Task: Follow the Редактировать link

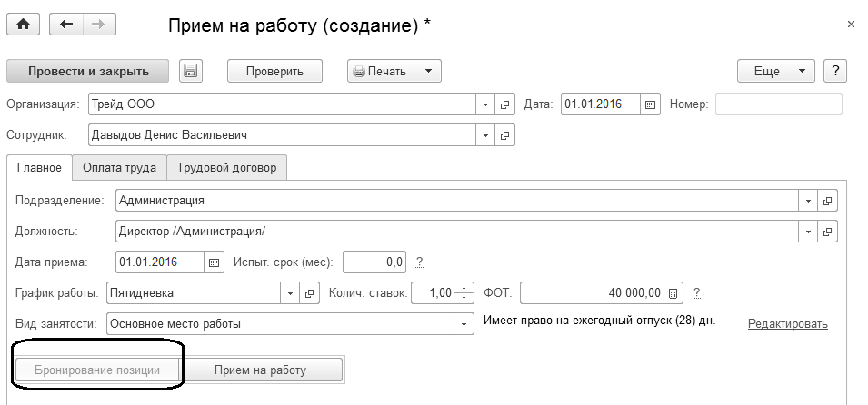Action: 788,324
